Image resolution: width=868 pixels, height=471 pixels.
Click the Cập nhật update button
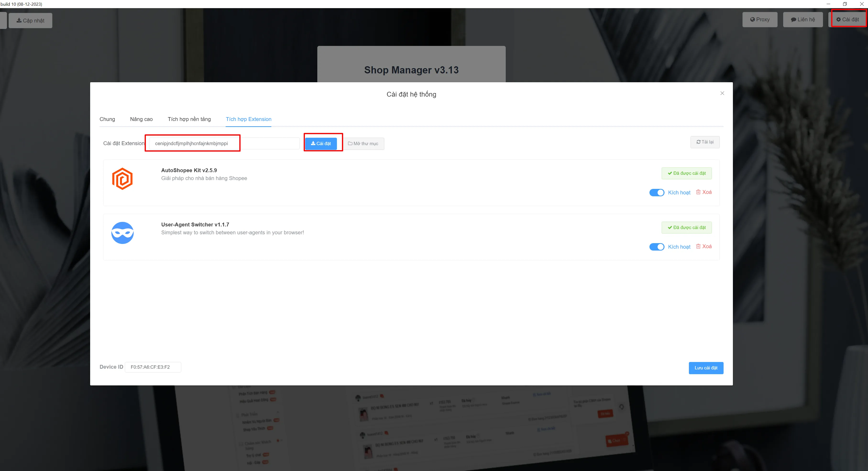click(30, 21)
